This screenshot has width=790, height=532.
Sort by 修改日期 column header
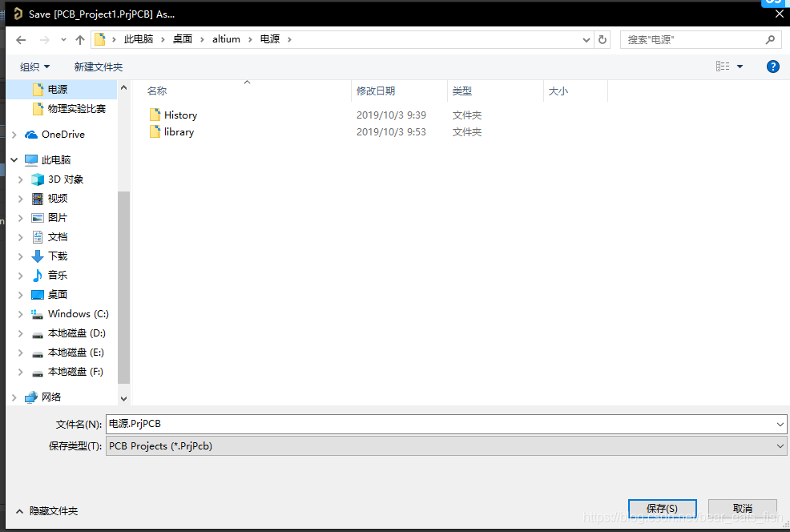(376, 91)
